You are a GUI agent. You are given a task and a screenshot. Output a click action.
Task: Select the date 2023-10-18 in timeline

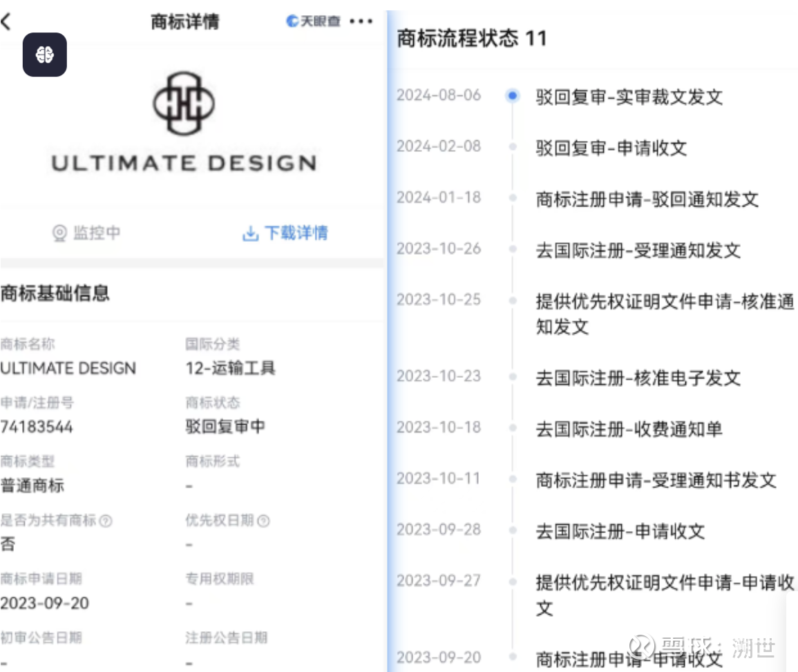tap(439, 428)
